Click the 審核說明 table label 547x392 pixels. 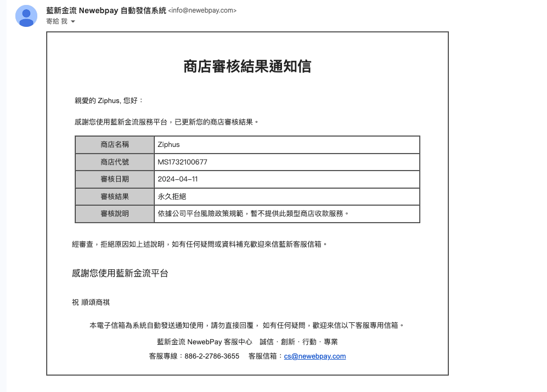115,213
